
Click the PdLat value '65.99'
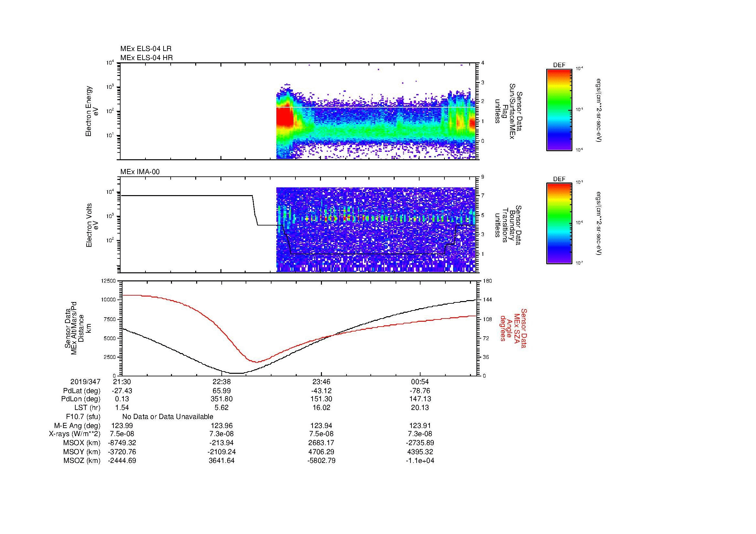point(222,391)
